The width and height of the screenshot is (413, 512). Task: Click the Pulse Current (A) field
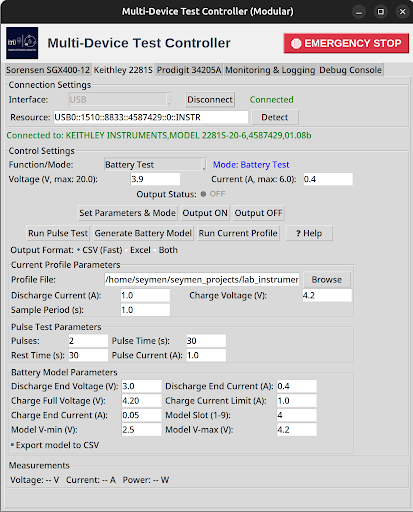coord(206,355)
